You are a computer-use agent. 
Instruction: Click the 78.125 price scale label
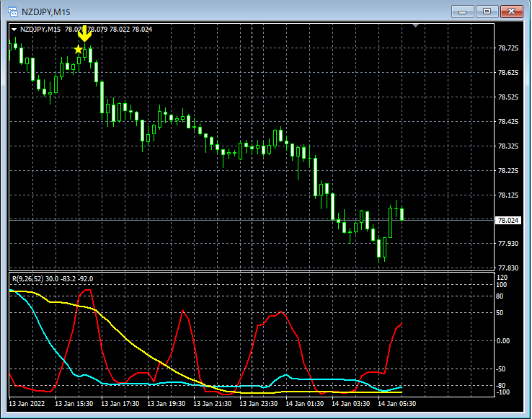(508, 195)
